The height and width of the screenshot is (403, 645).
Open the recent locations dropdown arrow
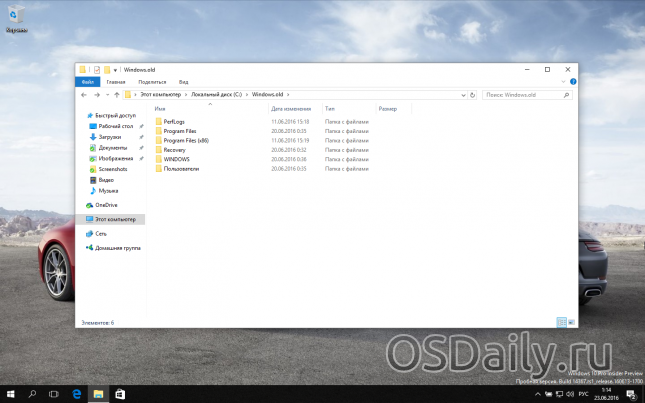point(106,94)
